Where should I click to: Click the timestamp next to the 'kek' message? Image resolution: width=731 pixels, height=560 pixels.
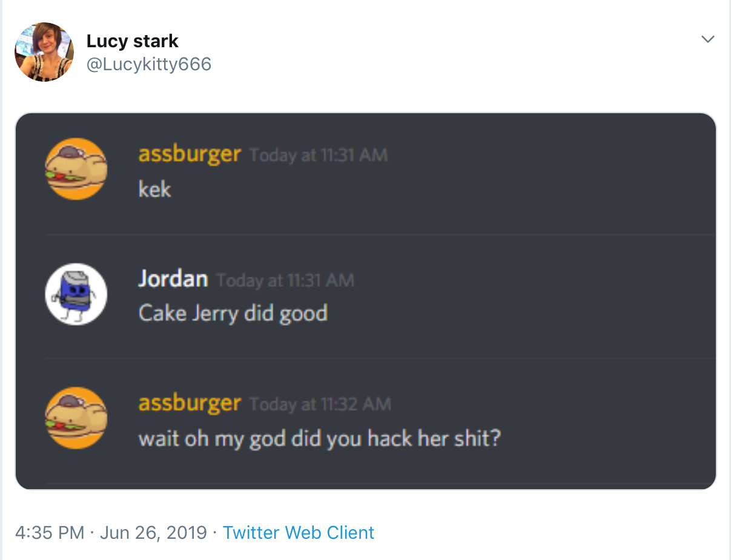(x=319, y=156)
